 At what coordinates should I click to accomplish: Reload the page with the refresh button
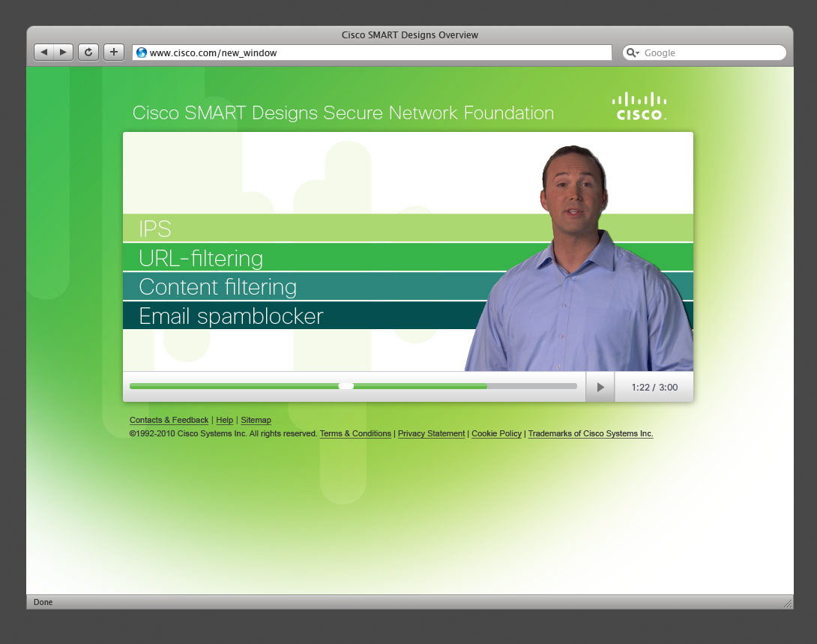click(88, 52)
